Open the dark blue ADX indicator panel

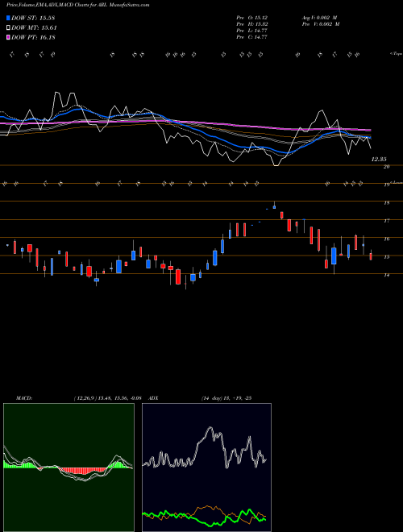[x=206, y=468]
